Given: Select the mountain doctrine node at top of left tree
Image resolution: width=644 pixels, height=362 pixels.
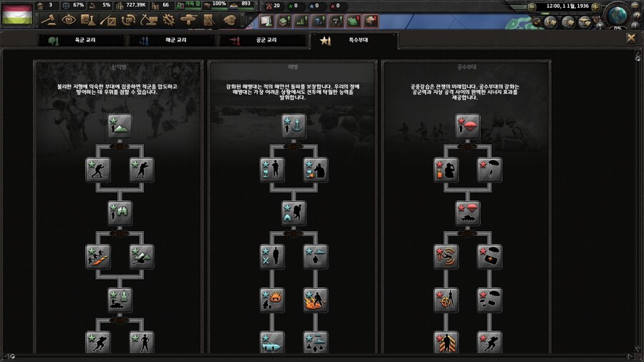Looking at the screenshot, I should pos(119,126).
